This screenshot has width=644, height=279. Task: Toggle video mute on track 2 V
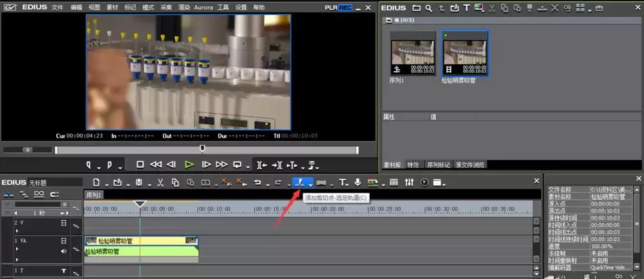click(x=63, y=223)
